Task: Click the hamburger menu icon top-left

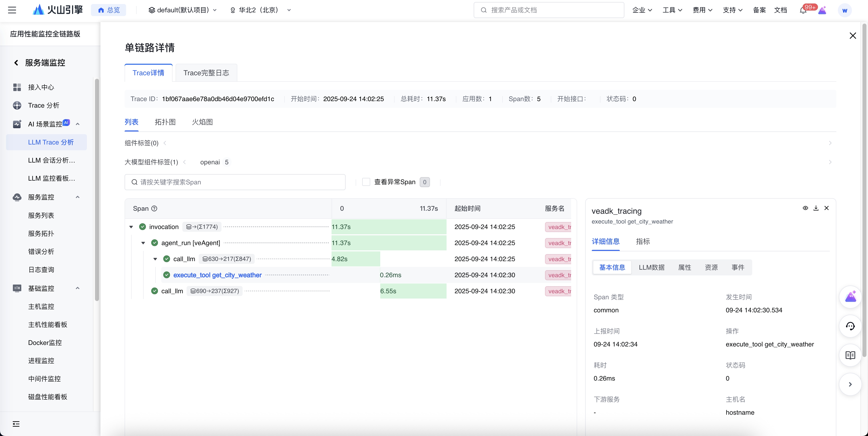Action: (12, 10)
